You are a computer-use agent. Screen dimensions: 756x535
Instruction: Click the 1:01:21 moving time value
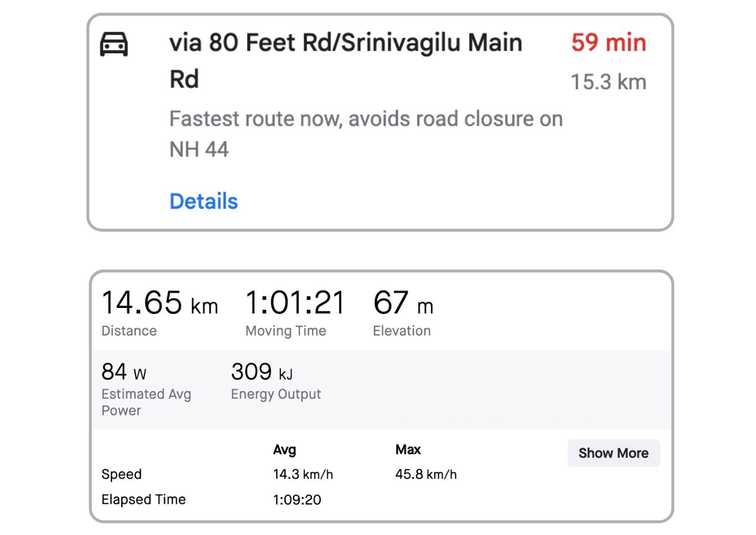coord(295,303)
